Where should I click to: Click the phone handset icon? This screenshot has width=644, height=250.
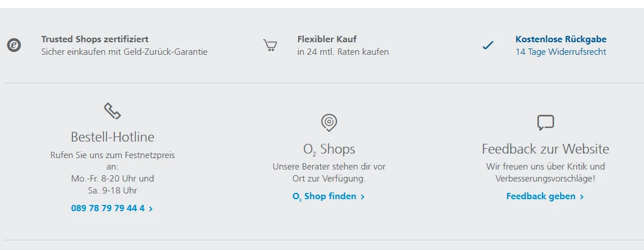pyautogui.click(x=112, y=111)
